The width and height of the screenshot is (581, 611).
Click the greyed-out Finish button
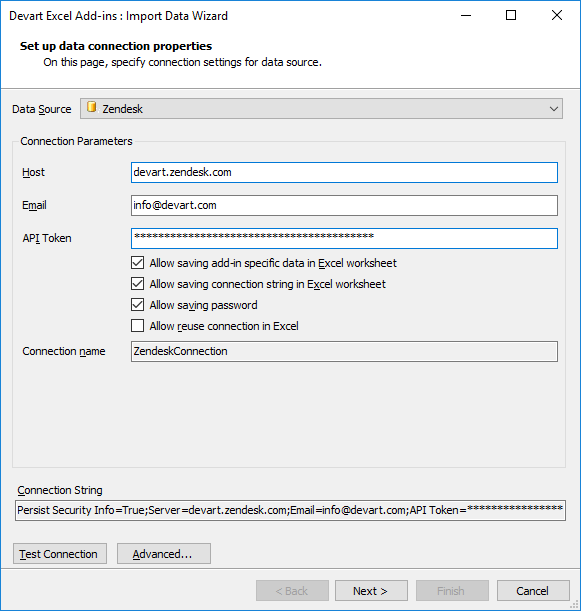tap(452, 591)
